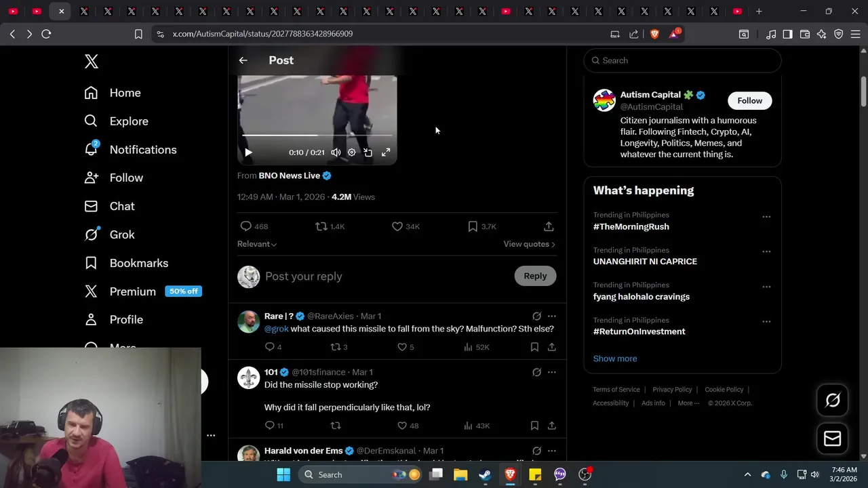868x488 pixels.
Task: Mute the video volume
Action: coord(336,152)
